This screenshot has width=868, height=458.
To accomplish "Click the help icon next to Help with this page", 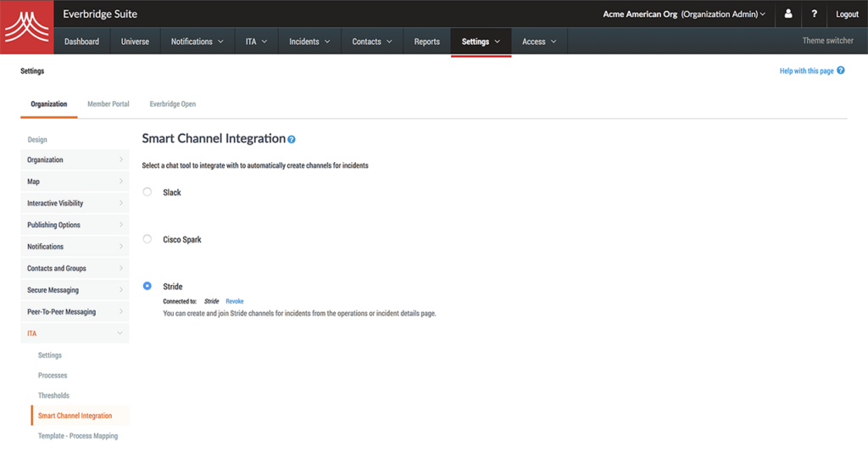I will point(840,70).
